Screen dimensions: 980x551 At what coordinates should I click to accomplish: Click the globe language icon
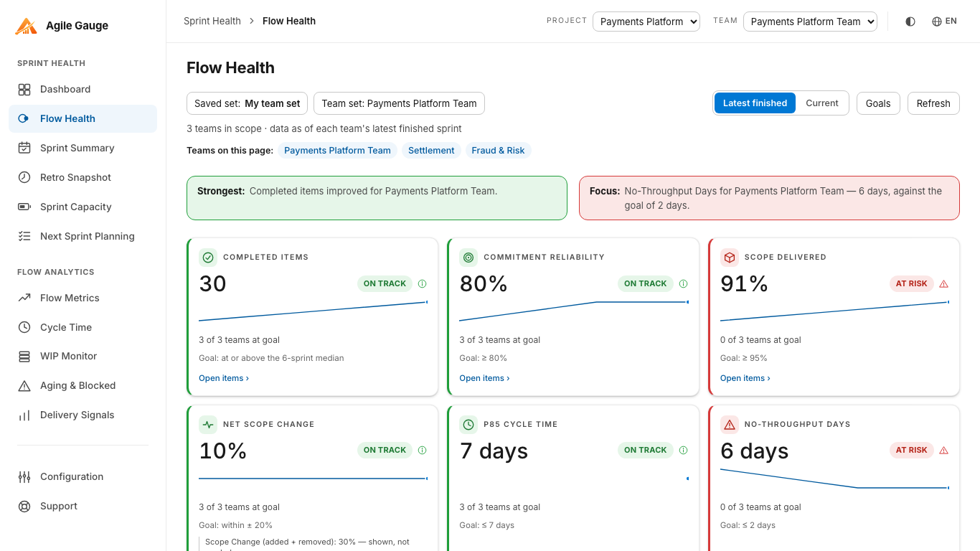pyautogui.click(x=937, y=22)
